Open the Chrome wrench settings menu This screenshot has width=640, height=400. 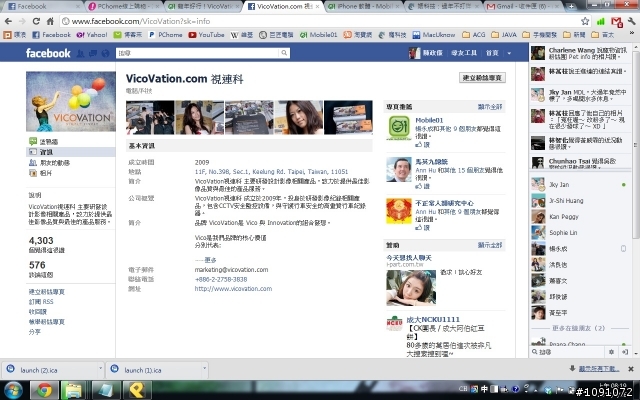pyautogui.click(x=632, y=21)
